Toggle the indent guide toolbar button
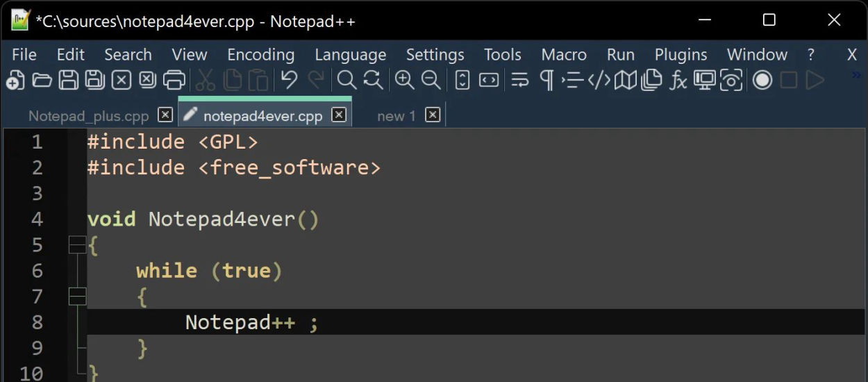868x382 pixels. pyautogui.click(x=572, y=81)
